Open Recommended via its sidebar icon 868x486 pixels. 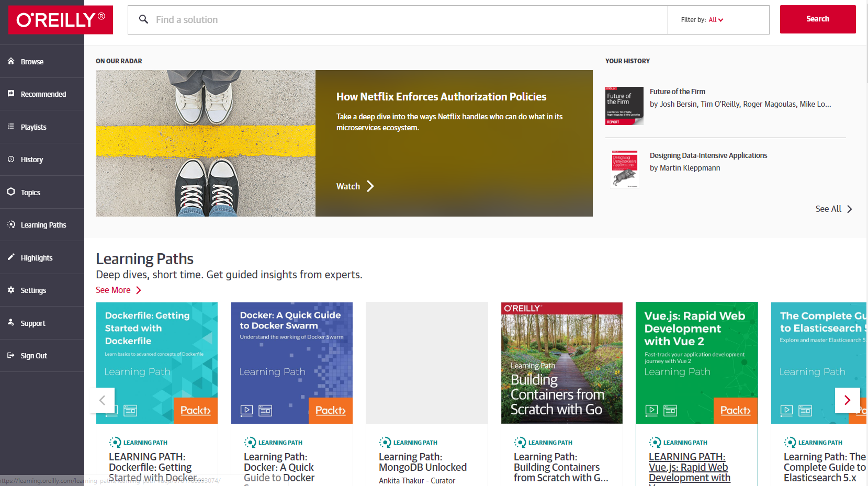coord(11,94)
